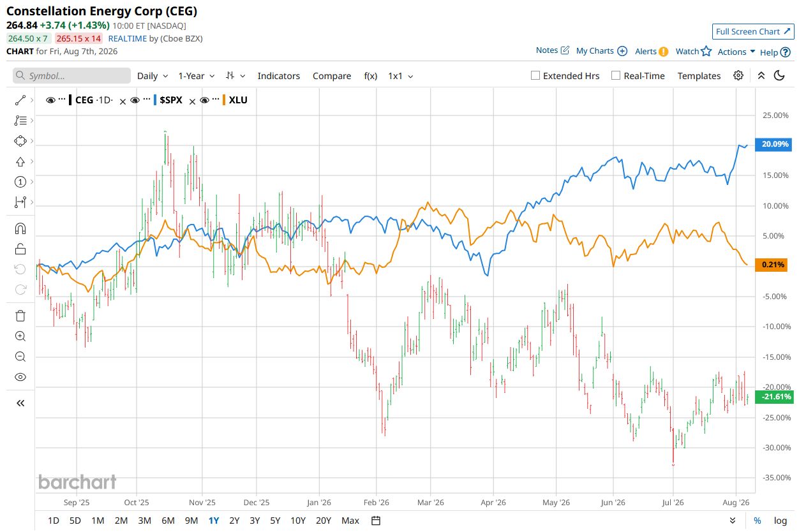Select the 1D time range

coord(54,521)
